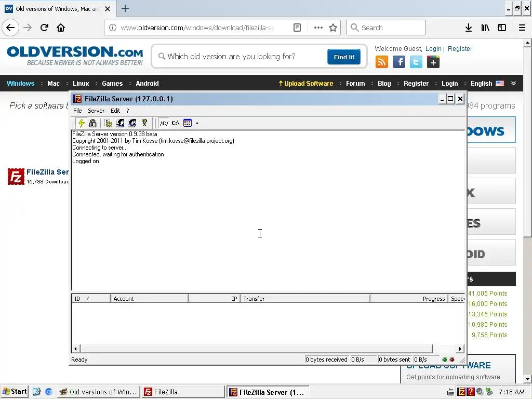Click the colored grid sorting icon
Image resolution: width=532 pixels, height=399 pixels.
pyautogui.click(x=188, y=123)
